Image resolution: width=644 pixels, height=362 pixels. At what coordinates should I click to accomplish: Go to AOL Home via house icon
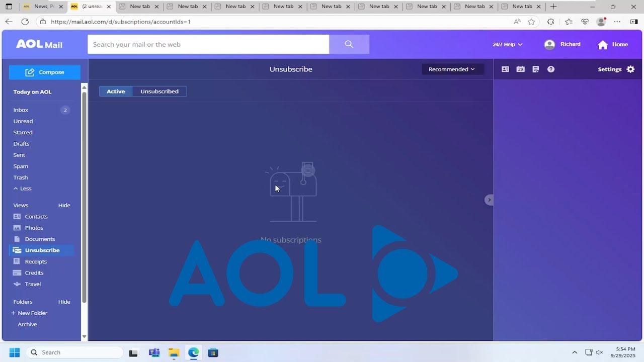point(603,44)
